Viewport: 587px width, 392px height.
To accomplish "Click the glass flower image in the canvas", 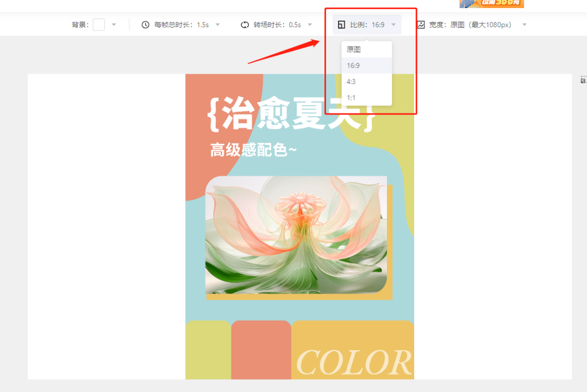I will [296, 235].
